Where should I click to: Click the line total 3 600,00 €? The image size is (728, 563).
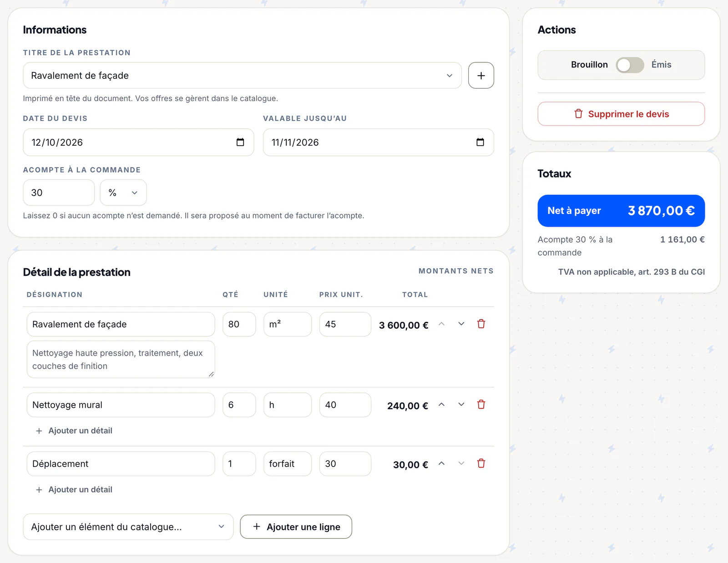404,325
